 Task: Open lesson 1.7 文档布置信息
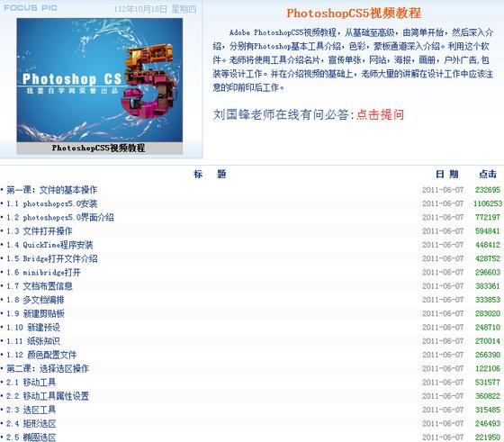[x=40, y=286]
